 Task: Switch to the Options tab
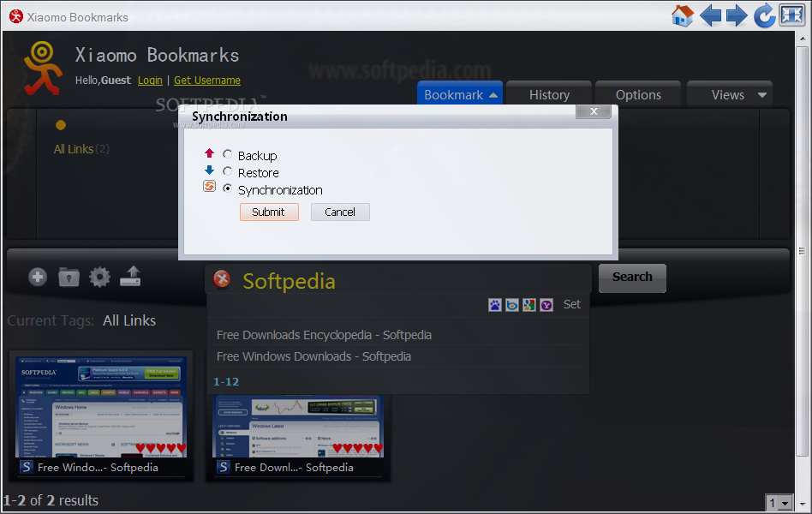coord(638,94)
